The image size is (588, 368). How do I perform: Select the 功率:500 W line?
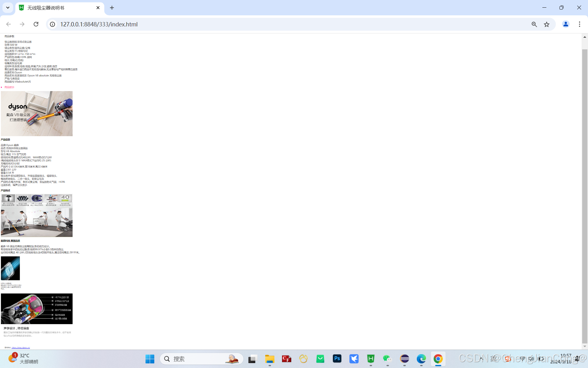(x=11, y=45)
